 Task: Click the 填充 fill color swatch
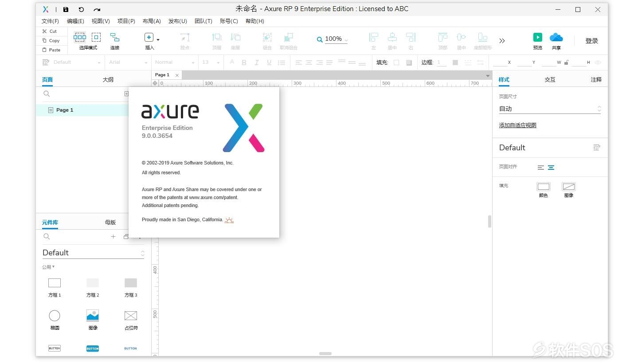click(396, 63)
